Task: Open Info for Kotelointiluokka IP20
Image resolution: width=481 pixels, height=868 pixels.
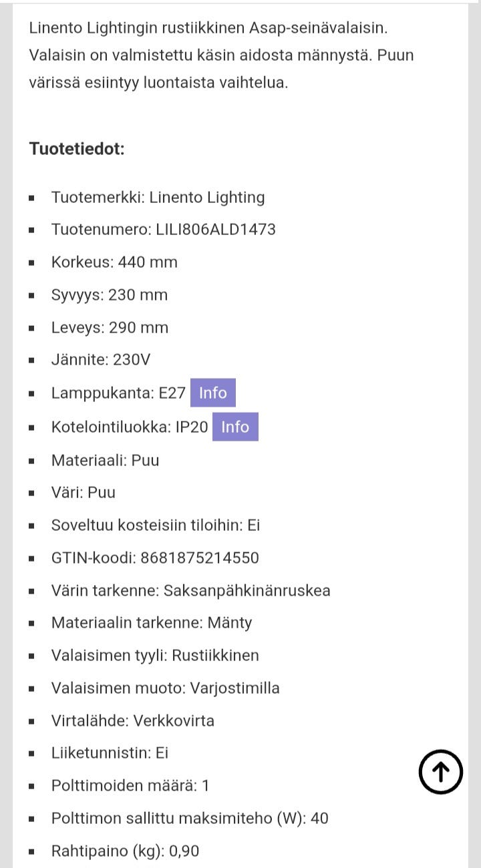Action: pos(234,427)
